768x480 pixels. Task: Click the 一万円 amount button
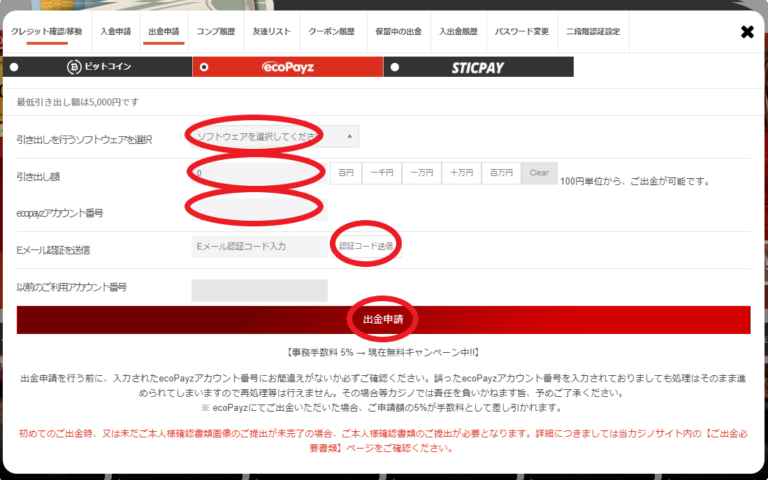[x=422, y=173]
